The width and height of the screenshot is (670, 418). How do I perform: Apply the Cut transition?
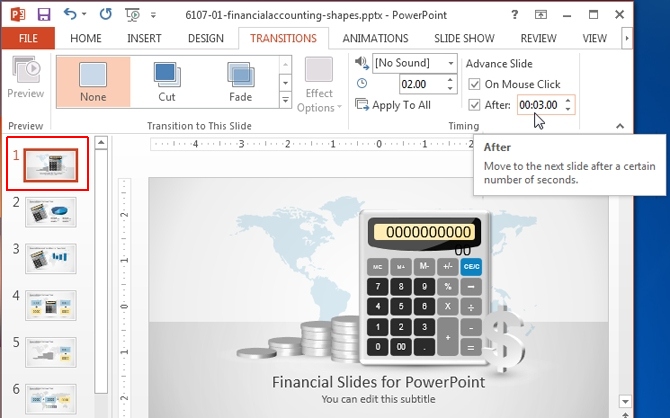[167, 82]
